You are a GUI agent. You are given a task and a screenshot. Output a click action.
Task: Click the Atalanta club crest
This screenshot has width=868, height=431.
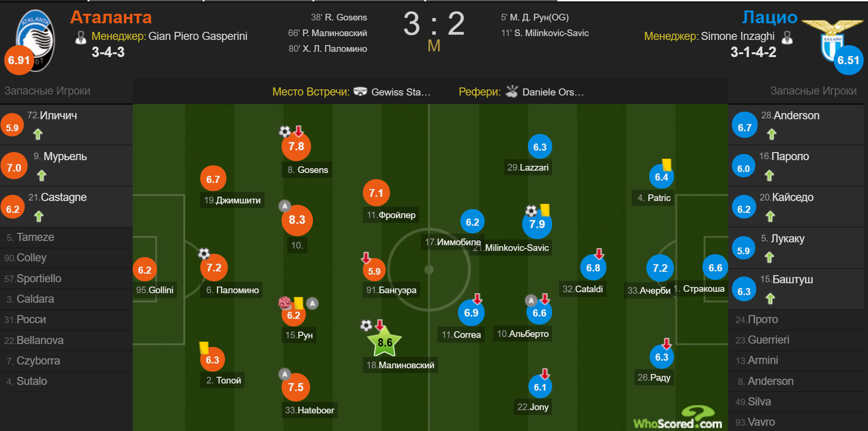36,41
